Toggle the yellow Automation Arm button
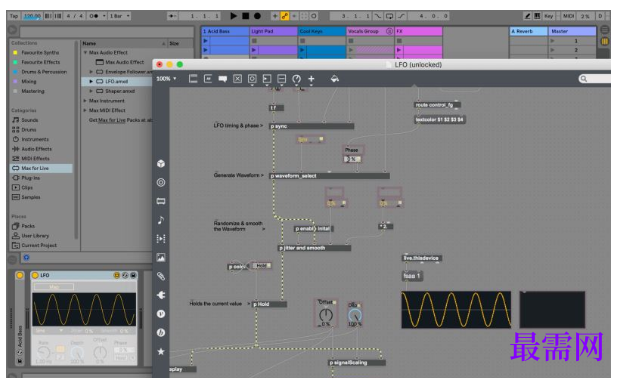622x378 pixels. coord(284,16)
